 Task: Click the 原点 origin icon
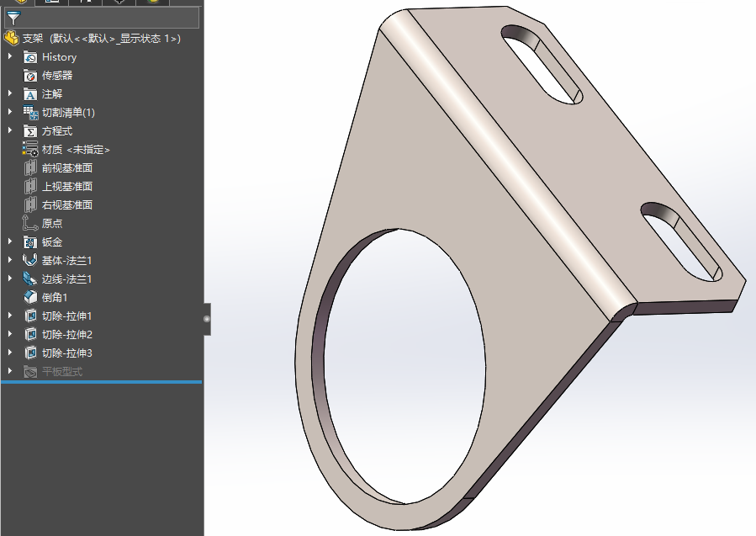coord(30,223)
